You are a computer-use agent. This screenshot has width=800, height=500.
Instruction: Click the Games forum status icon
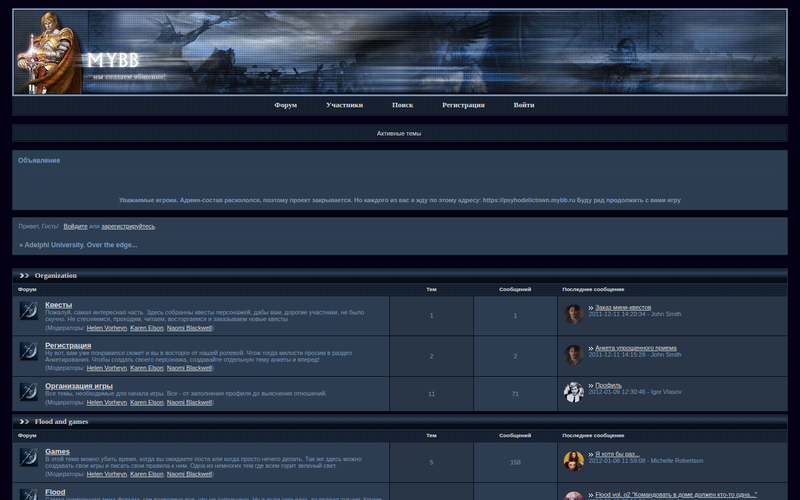pyautogui.click(x=29, y=458)
